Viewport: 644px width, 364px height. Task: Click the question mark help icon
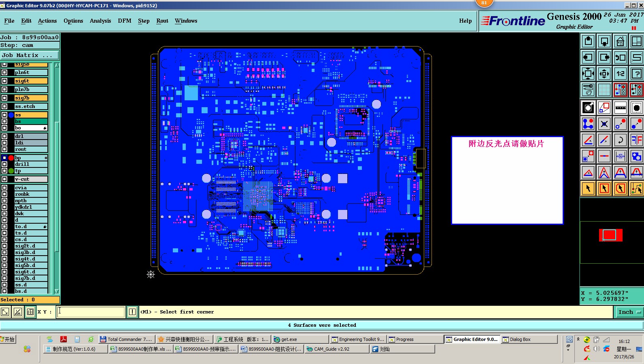click(x=637, y=74)
